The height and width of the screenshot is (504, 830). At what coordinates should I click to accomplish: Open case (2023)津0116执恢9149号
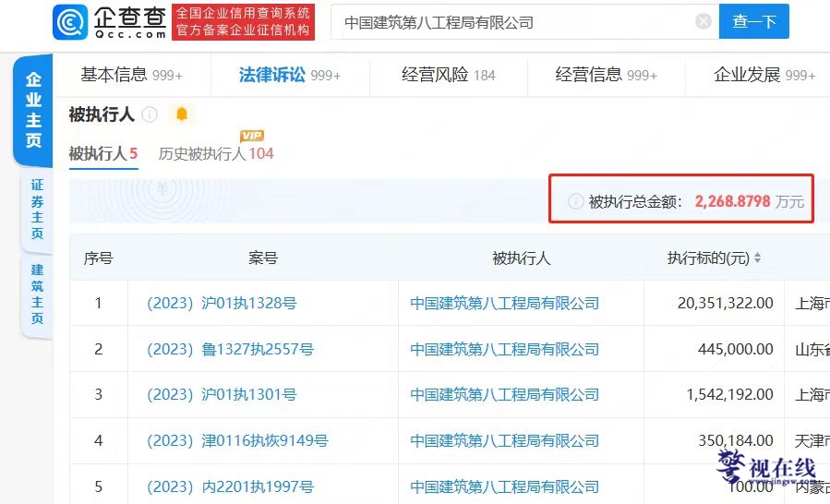(x=237, y=440)
